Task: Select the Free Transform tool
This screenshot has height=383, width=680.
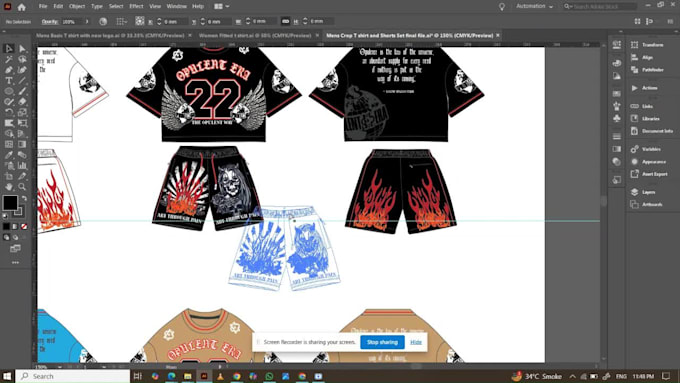Action: coord(22,123)
